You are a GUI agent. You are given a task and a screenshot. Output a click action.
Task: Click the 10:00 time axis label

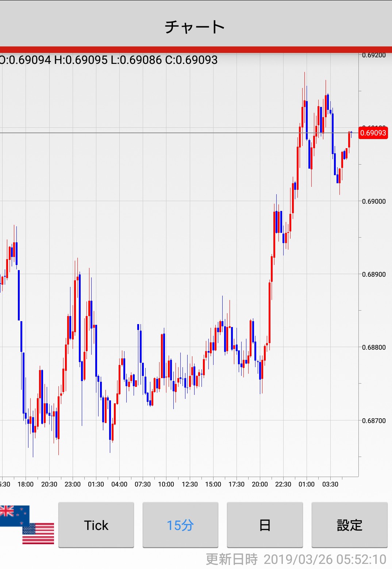coord(166,484)
